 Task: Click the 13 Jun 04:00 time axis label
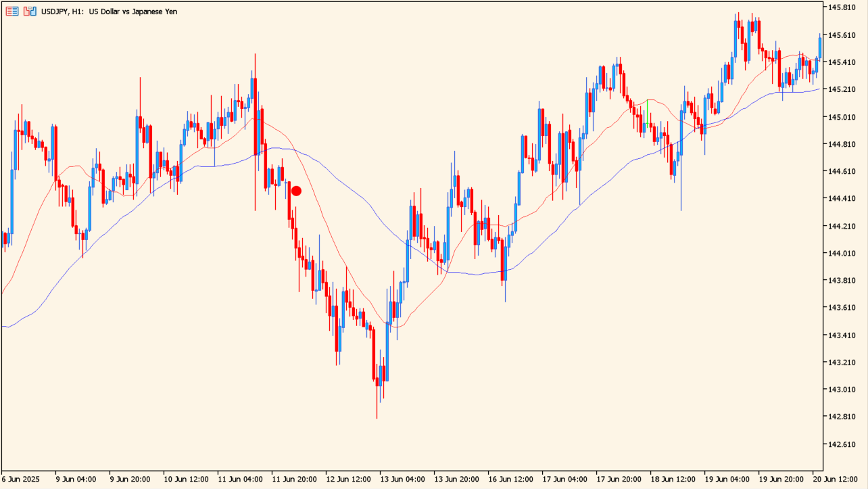click(404, 479)
